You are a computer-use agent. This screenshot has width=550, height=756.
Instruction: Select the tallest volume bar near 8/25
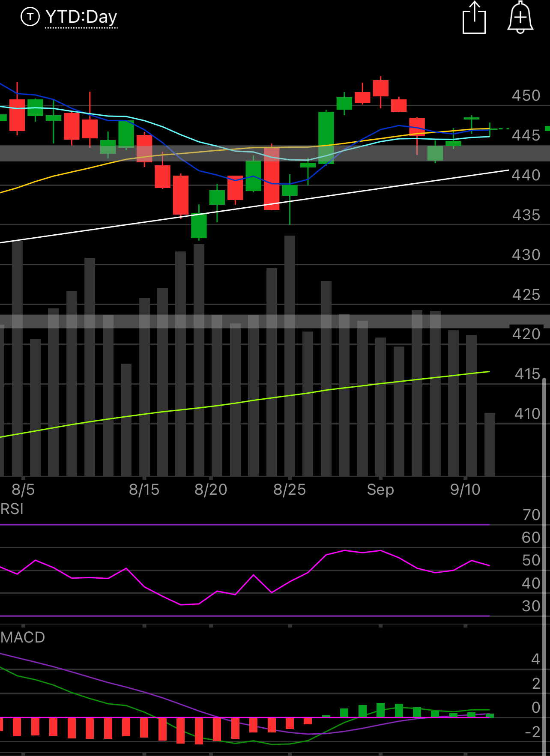click(x=290, y=356)
